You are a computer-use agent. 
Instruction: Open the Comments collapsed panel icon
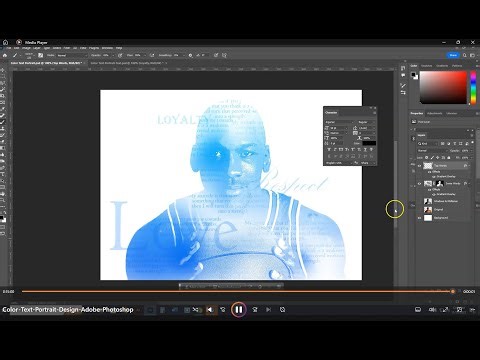click(403, 76)
